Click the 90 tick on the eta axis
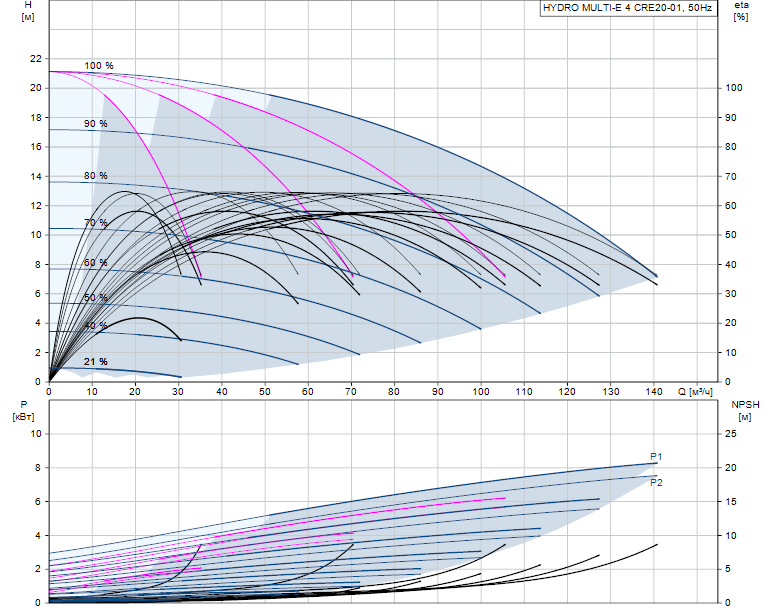 [x=731, y=117]
